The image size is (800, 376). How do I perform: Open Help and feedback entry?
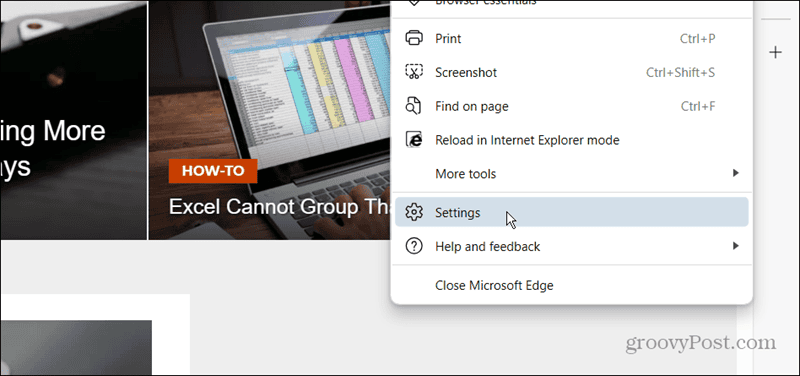[x=571, y=247]
